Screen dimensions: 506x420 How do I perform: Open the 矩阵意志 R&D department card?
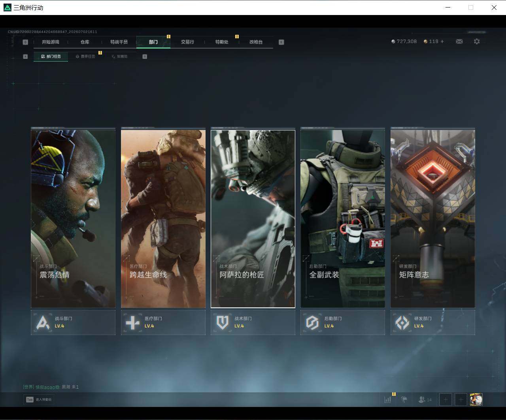tap(433, 218)
